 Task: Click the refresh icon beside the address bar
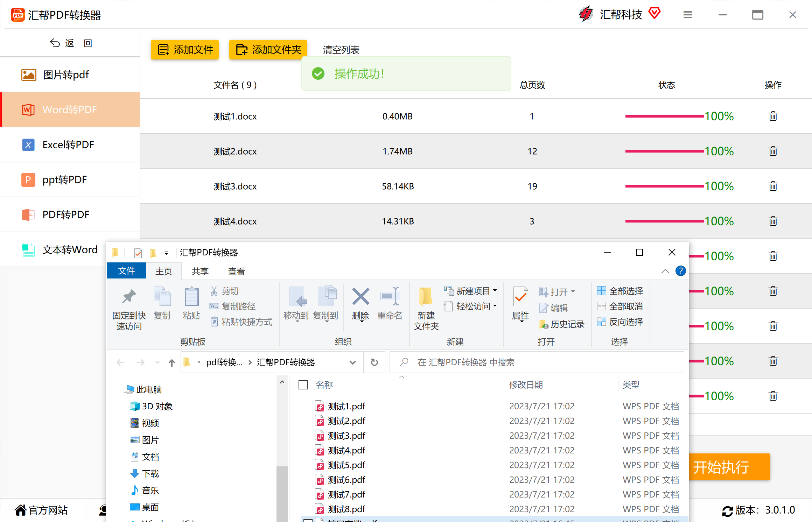[x=374, y=362]
